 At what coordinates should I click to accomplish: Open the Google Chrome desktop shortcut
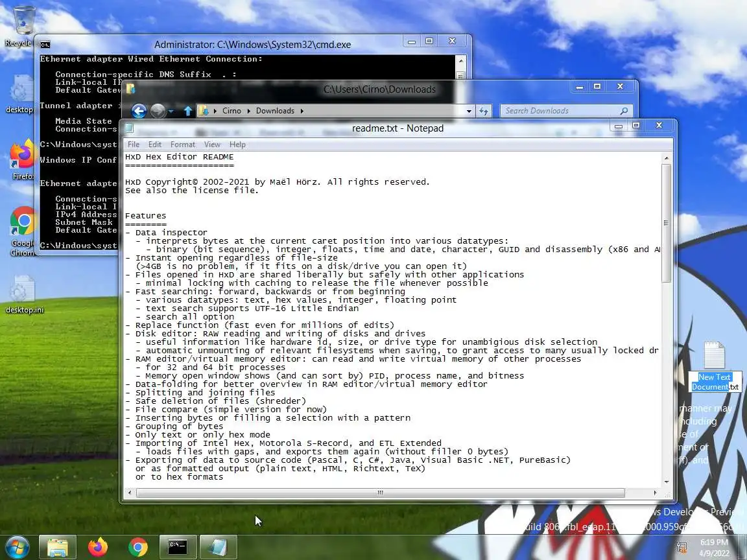[23, 231]
